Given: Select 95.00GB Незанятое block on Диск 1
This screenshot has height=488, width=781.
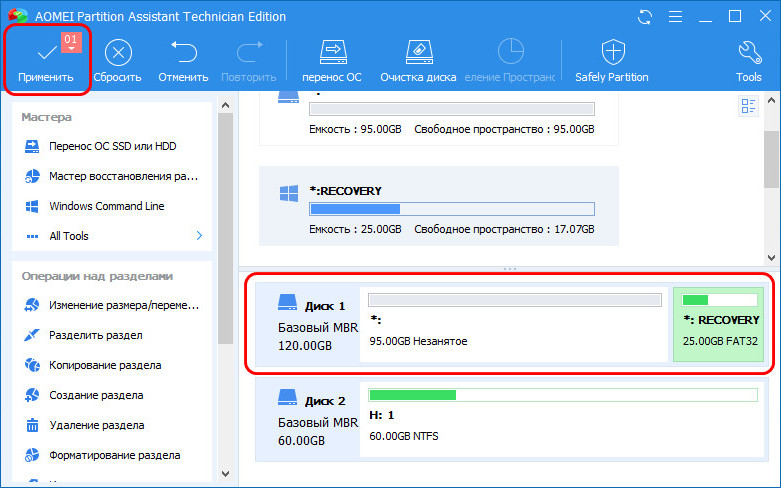Looking at the screenshot, I should (x=514, y=325).
